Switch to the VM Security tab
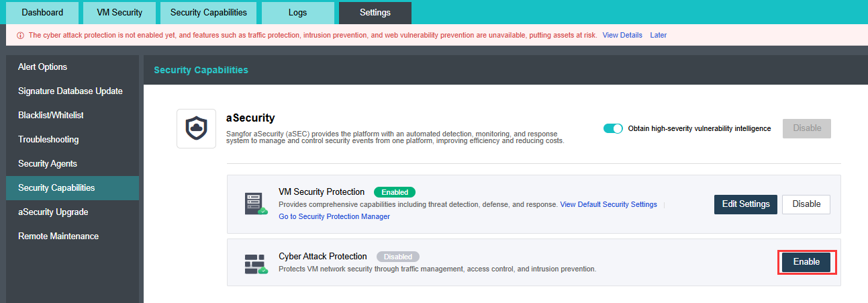 click(119, 13)
